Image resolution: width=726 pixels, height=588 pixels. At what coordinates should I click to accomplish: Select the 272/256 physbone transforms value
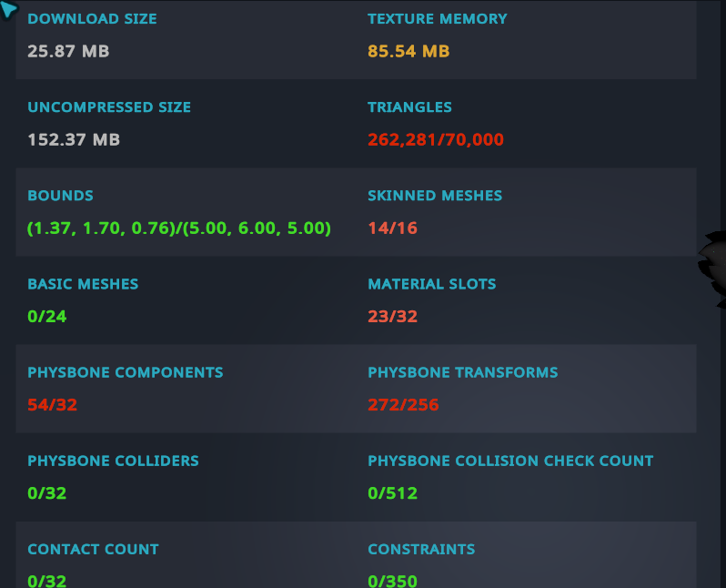[403, 405]
